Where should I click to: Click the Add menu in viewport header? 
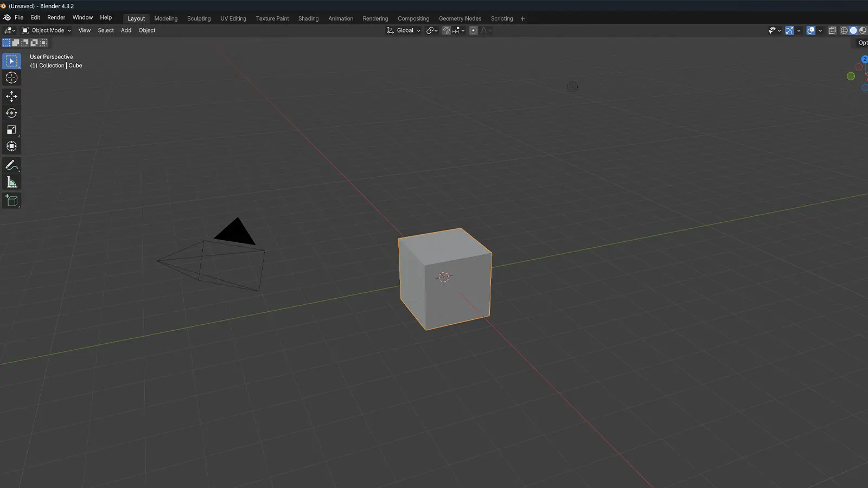pyautogui.click(x=126, y=31)
